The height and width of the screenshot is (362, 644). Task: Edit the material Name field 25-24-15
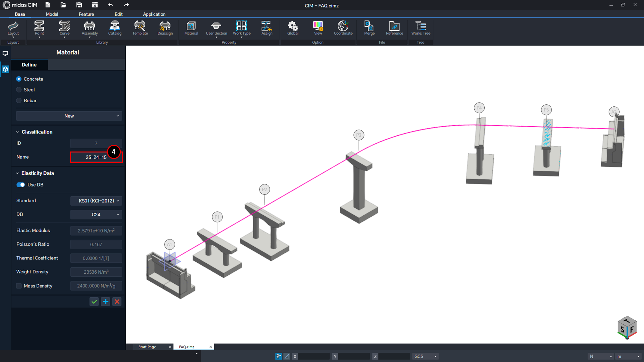96,157
